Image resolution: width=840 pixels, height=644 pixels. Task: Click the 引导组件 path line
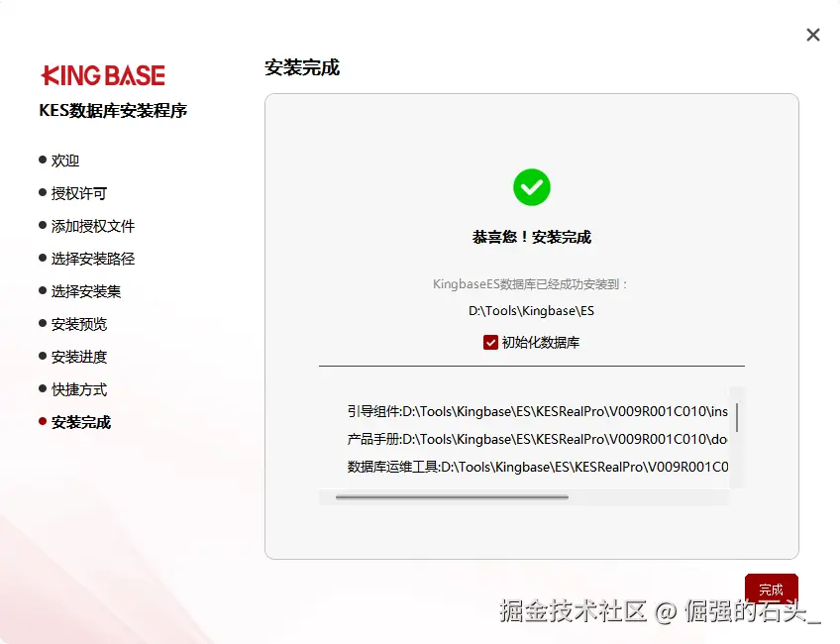pyautogui.click(x=537, y=411)
